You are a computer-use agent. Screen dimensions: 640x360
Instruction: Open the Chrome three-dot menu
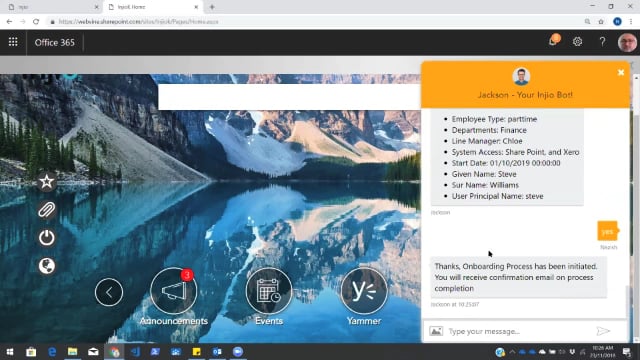pyautogui.click(x=631, y=22)
